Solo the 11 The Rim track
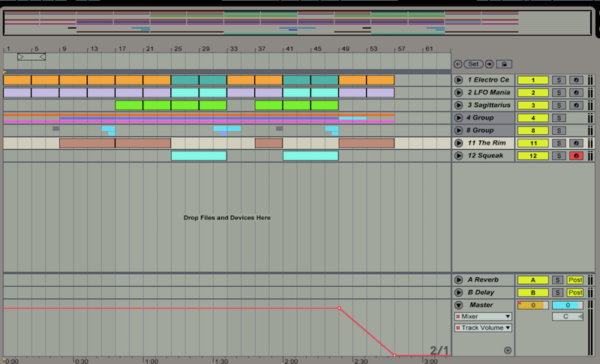The height and width of the screenshot is (364, 600). click(559, 143)
